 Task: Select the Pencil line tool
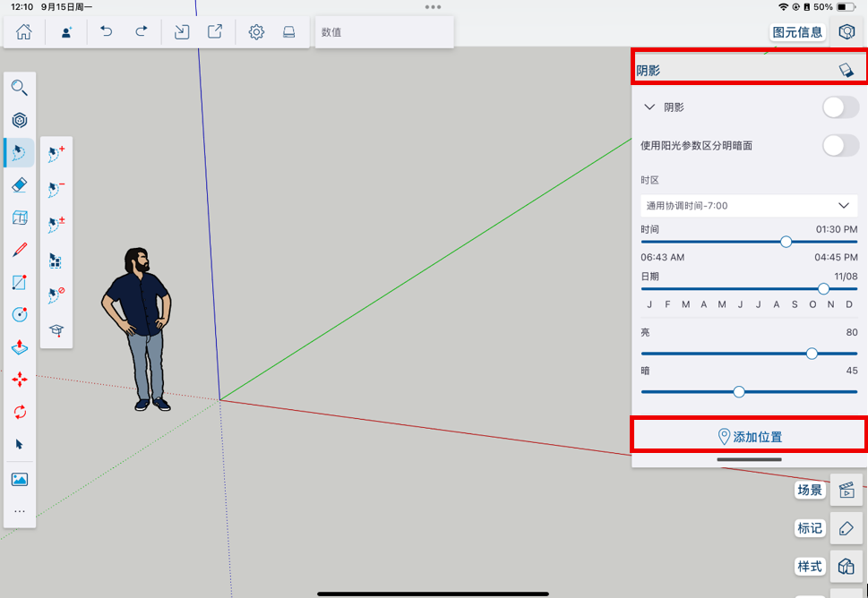pyautogui.click(x=20, y=250)
